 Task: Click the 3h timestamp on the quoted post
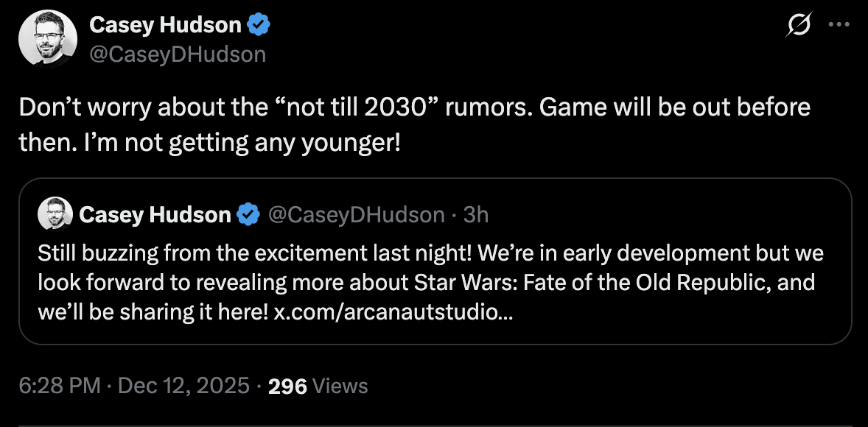tap(476, 215)
